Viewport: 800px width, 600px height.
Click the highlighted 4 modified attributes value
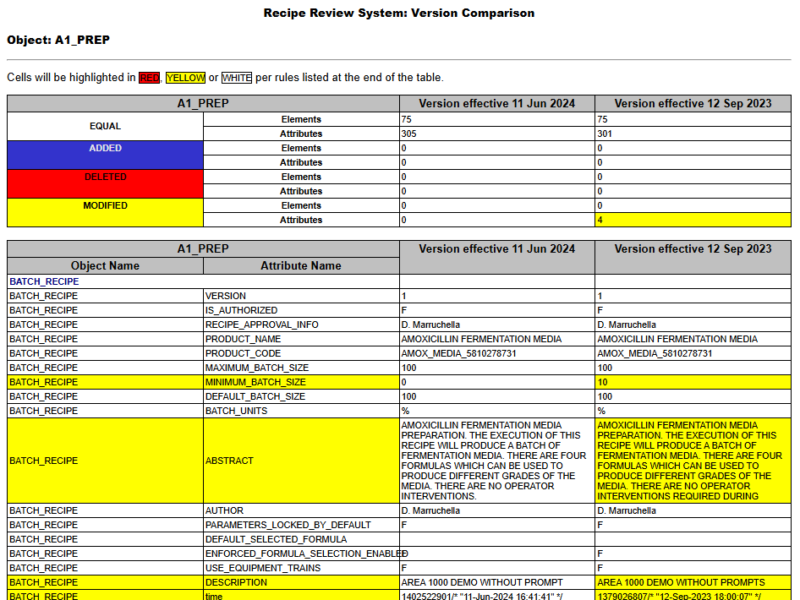693,220
